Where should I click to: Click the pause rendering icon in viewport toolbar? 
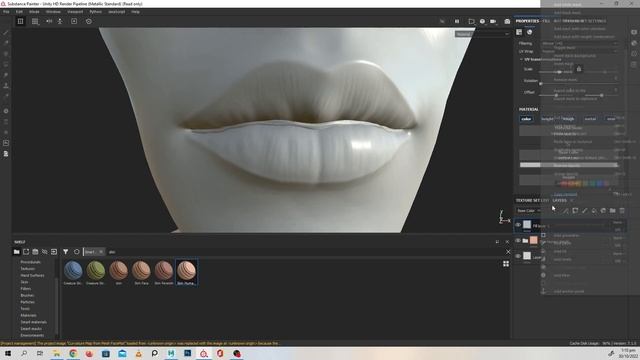(x=457, y=21)
